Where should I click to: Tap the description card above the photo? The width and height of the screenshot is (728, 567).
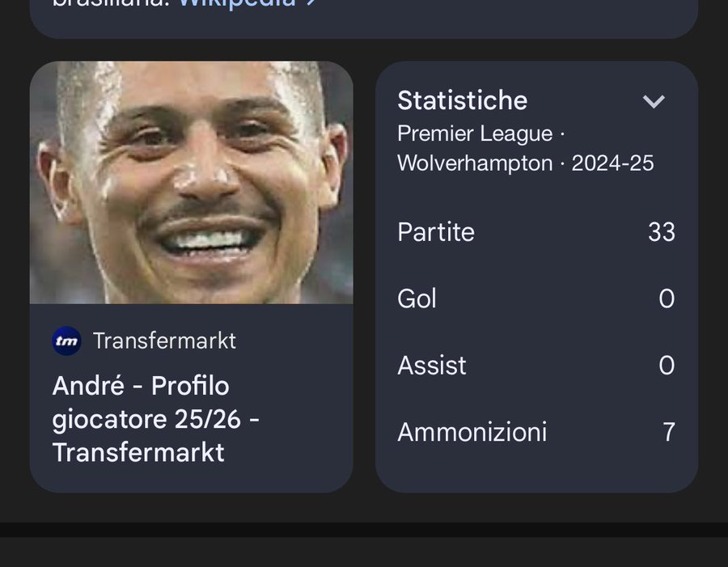pyautogui.click(x=364, y=19)
